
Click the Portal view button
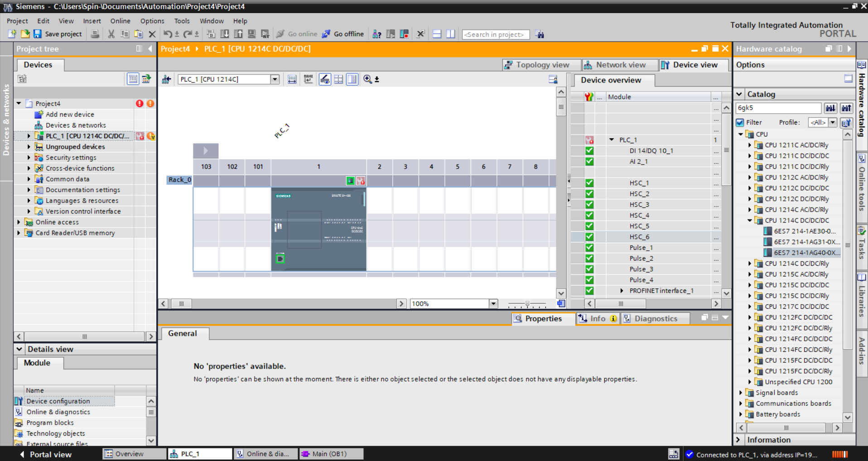[45, 454]
